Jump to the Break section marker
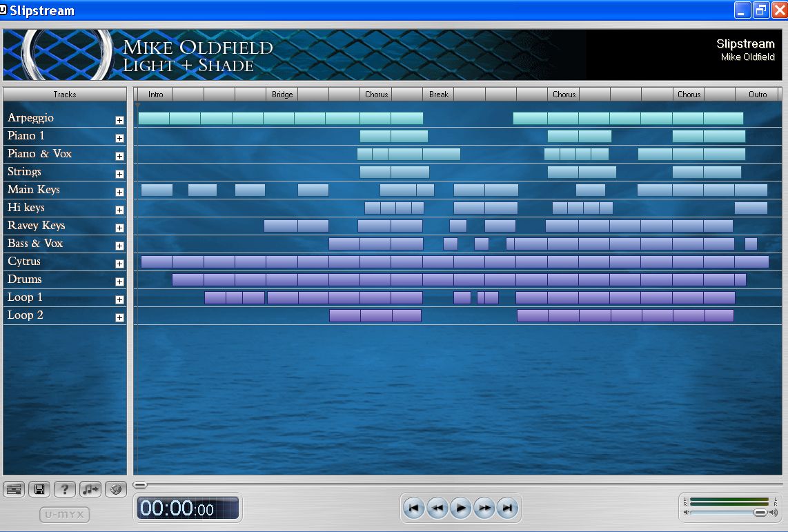 [439, 95]
